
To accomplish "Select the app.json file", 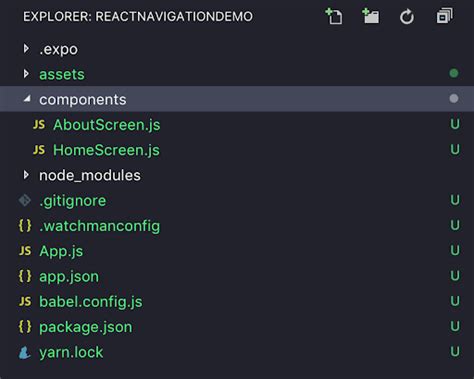I will click(x=69, y=277).
